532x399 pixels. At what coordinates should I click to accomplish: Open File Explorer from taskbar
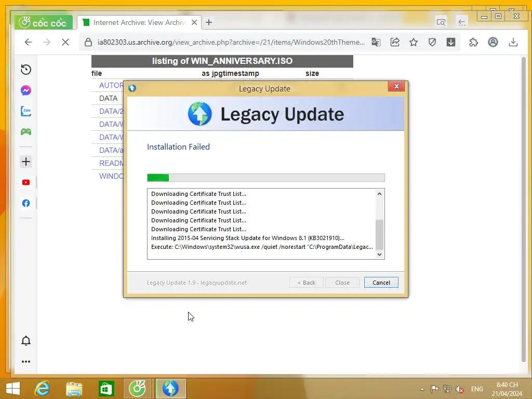[x=74, y=389]
